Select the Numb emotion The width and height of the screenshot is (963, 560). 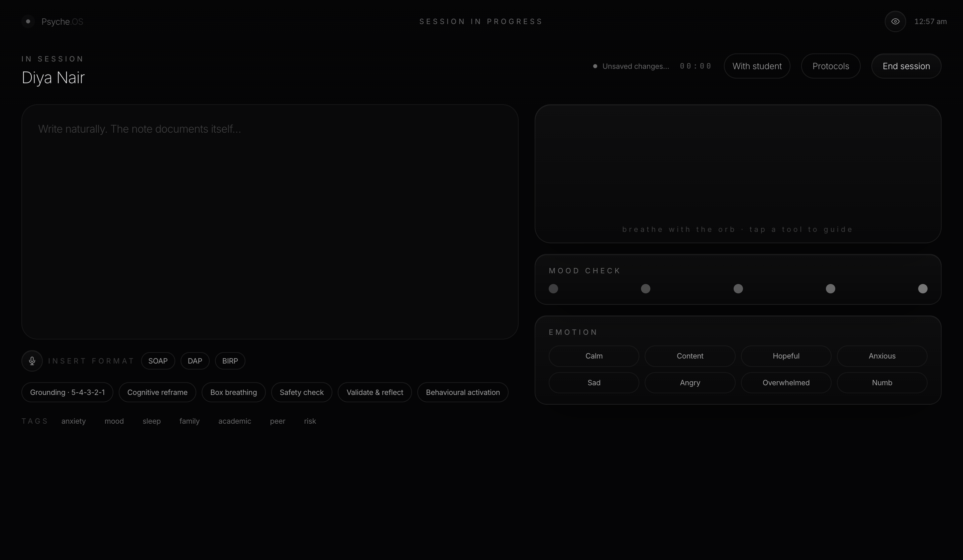(x=882, y=382)
